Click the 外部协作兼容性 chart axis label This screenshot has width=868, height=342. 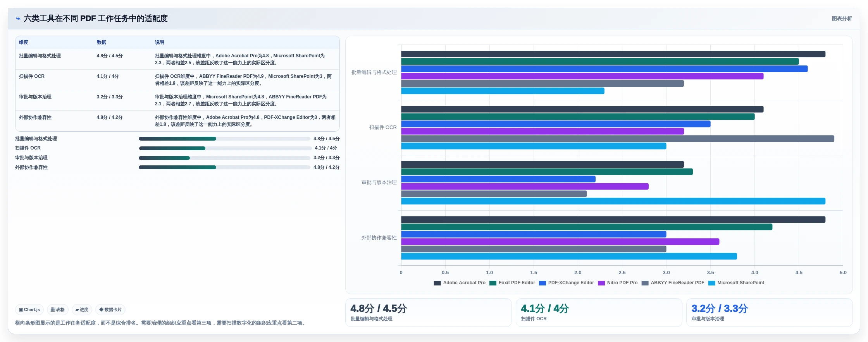coord(379,238)
